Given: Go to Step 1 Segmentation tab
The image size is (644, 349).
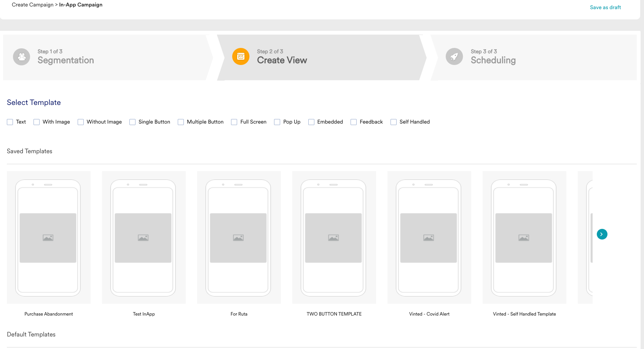Looking at the screenshot, I should [x=108, y=57].
